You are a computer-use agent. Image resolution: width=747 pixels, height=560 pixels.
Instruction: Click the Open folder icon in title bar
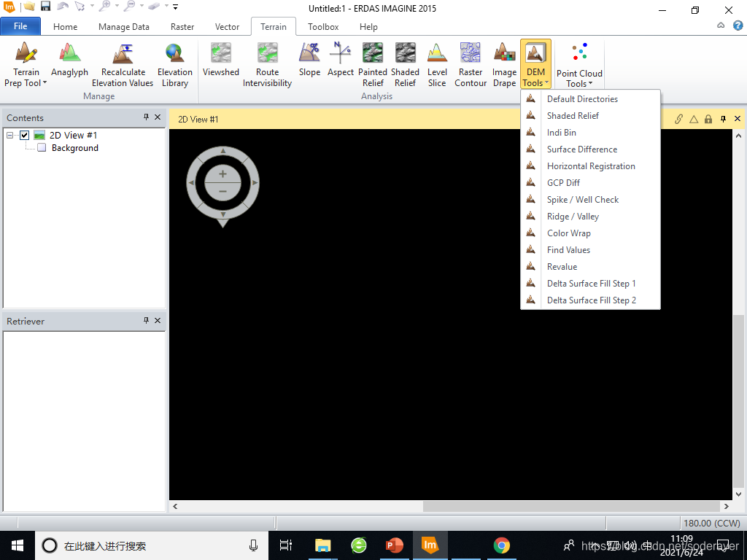(29, 7)
